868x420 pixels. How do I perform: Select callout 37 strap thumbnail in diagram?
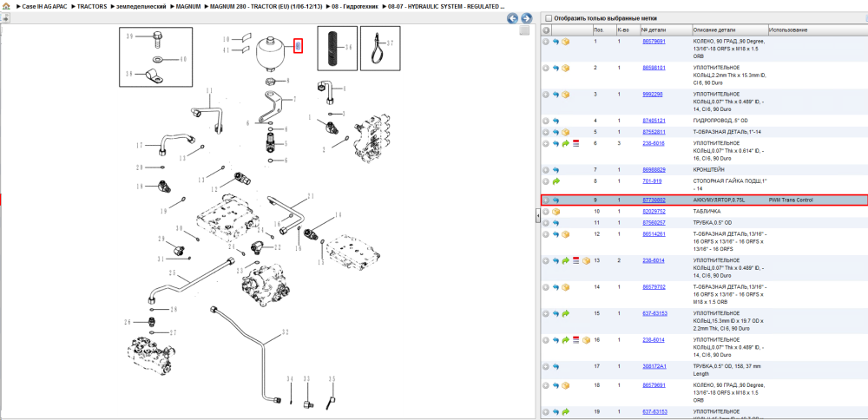[380, 48]
